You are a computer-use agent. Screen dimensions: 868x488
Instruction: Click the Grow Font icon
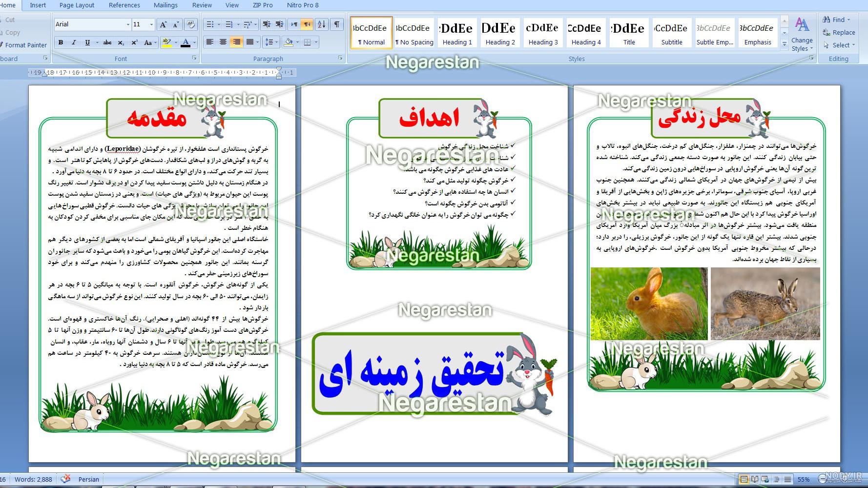click(164, 24)
